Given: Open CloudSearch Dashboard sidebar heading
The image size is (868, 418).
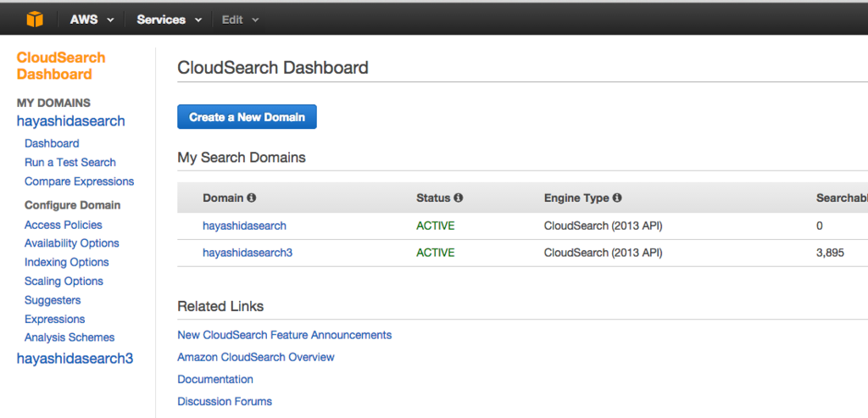Looking at the screenshot, I should (61, 66).
